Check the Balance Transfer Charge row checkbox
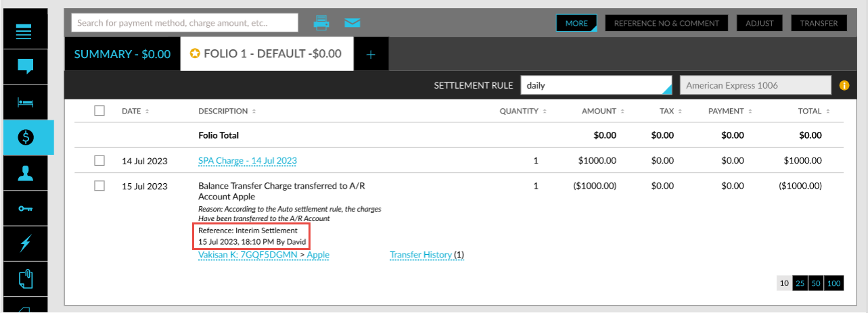868x313 pixels. (99, 185)
